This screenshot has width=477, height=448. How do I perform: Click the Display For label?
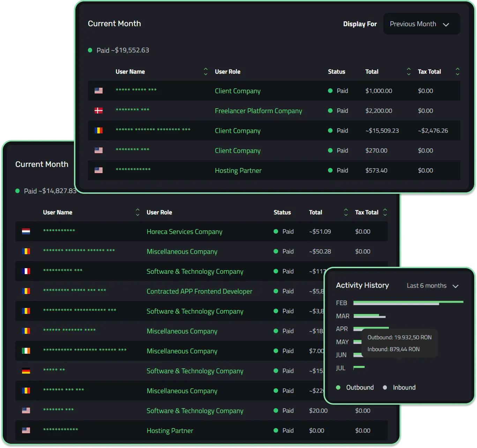click(x=360, y=24)
